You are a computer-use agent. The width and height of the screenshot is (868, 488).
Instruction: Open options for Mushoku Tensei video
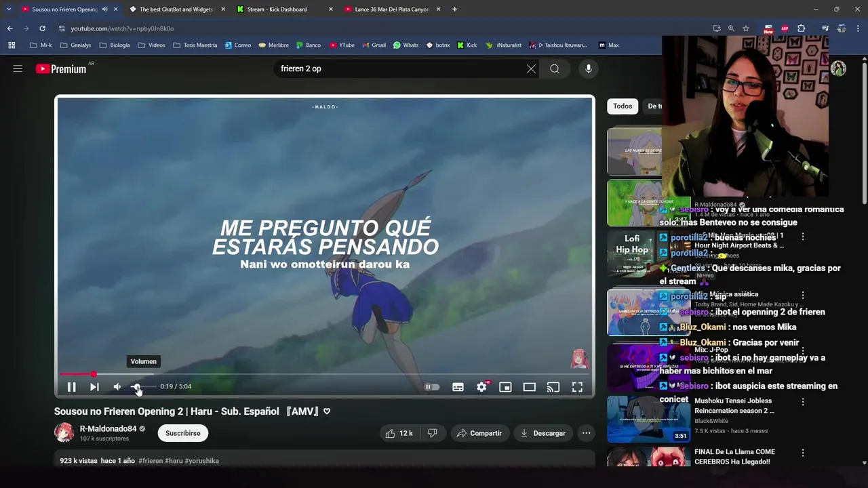pyautogui.click(x=803, y=402)
